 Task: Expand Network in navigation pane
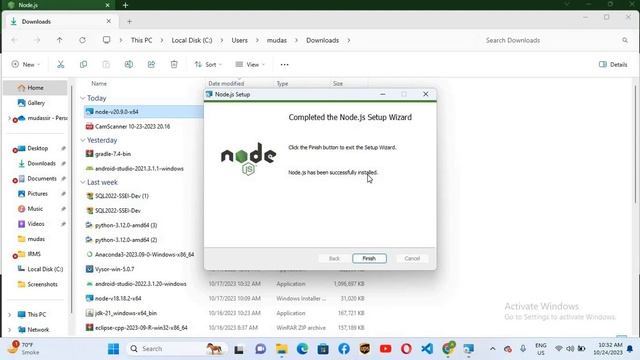coord(9,330)
